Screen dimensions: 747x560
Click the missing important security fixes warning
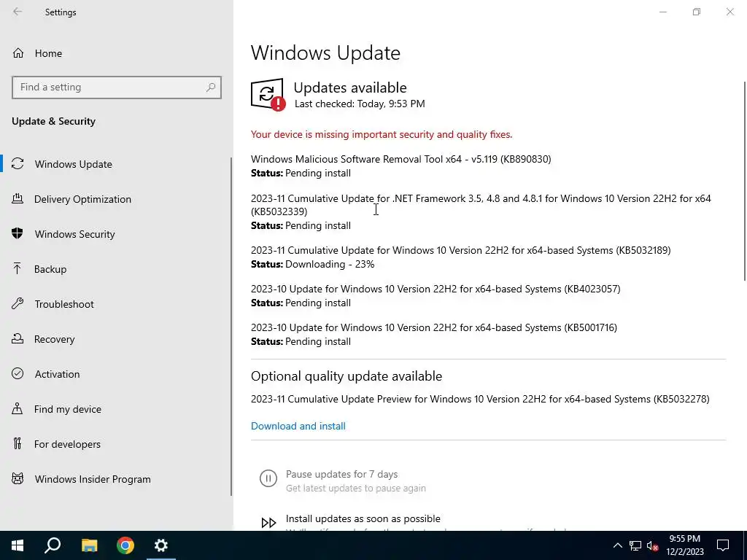(x=382, y=134)
